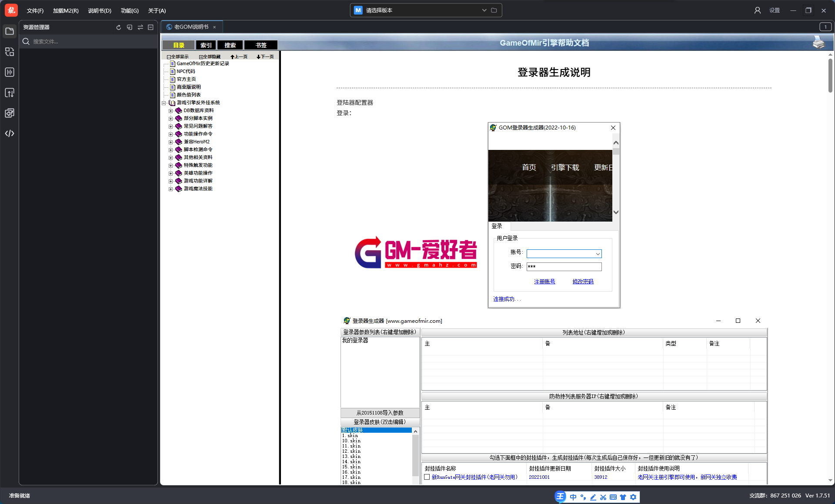Go to next page with 下一页
Screen dimensions: 835x504
click(265, 57)
